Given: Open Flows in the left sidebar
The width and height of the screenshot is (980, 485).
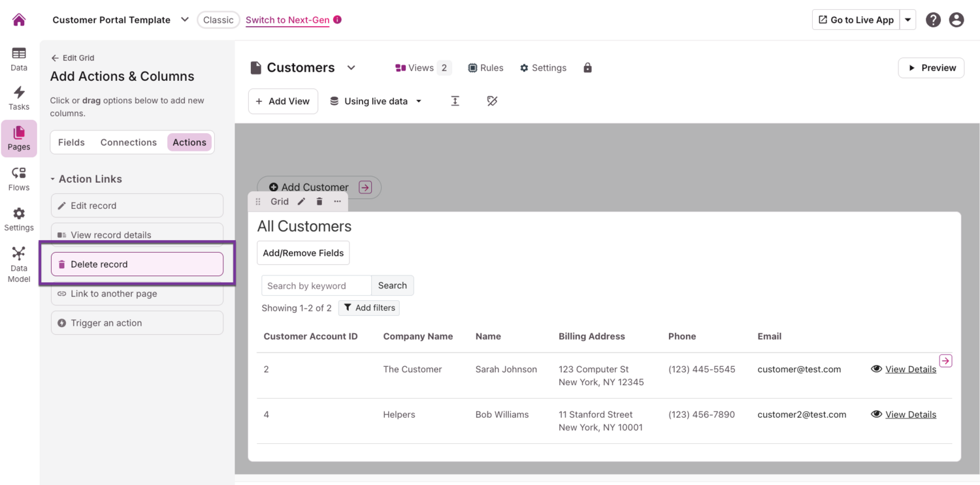Looking at the screenshot, I should pos(19,179).
